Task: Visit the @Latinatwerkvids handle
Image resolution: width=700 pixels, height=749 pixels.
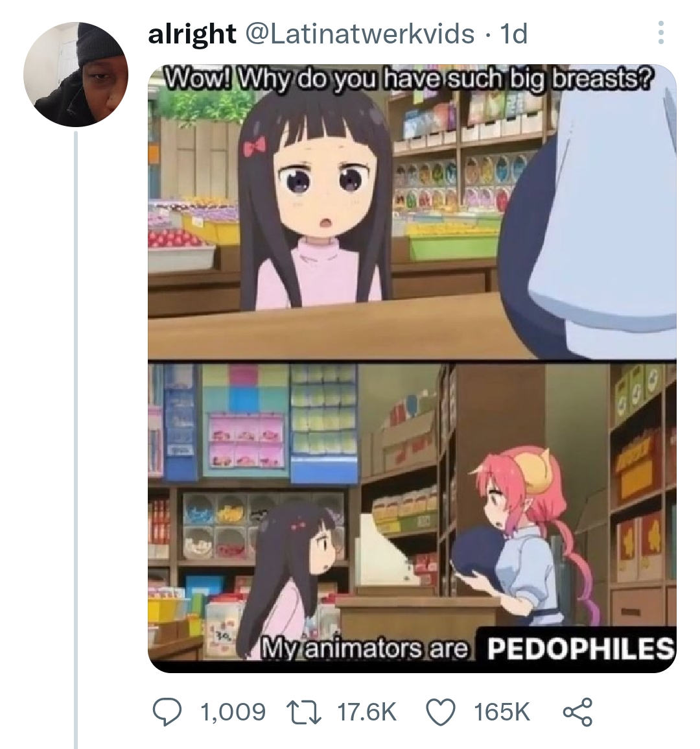Action: point(360,34)
